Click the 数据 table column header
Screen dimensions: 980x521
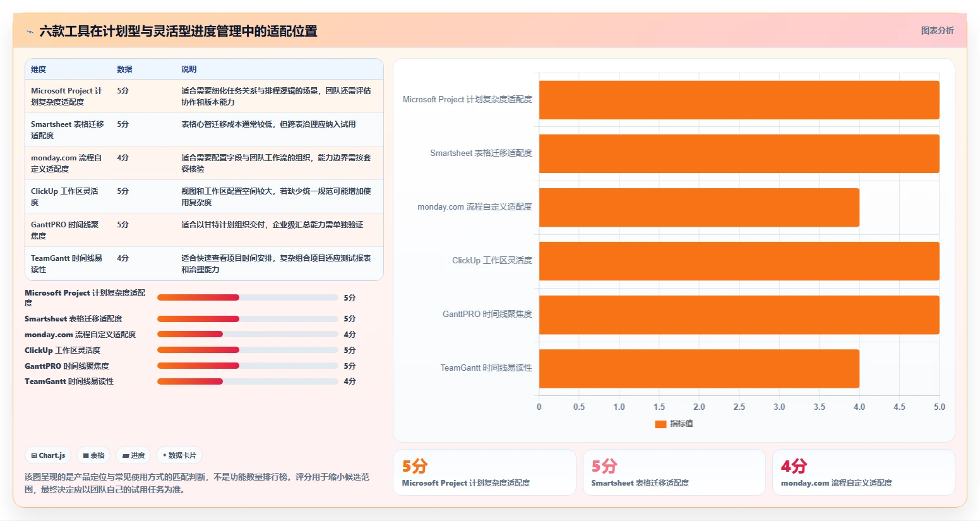(x=124, y=69)
